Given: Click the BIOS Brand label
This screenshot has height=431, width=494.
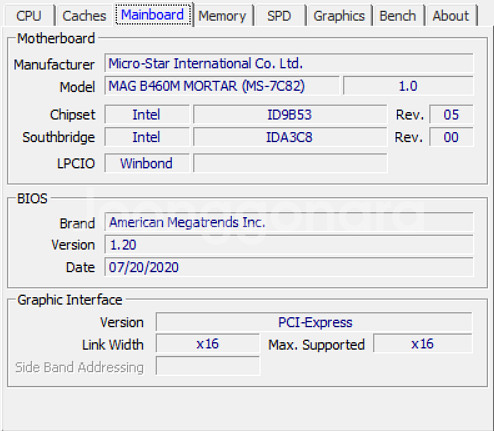Looking at the screenshot, I should (77, 223).
